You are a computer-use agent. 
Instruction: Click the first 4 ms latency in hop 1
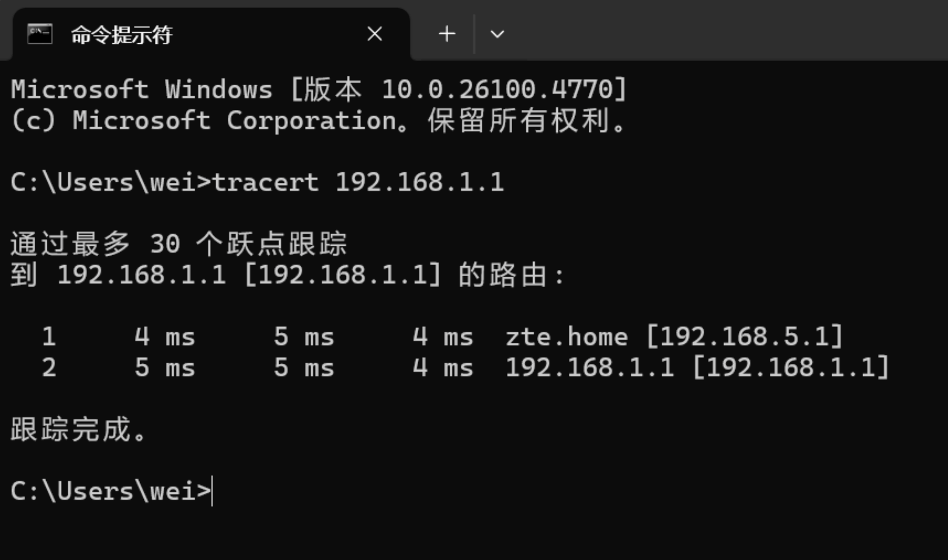tap(164, 337)
